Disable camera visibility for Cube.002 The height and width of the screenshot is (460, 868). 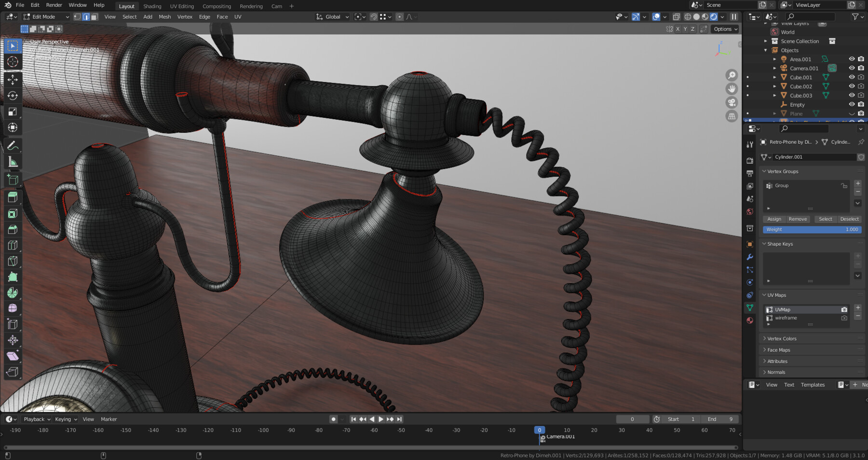[861, 86]
